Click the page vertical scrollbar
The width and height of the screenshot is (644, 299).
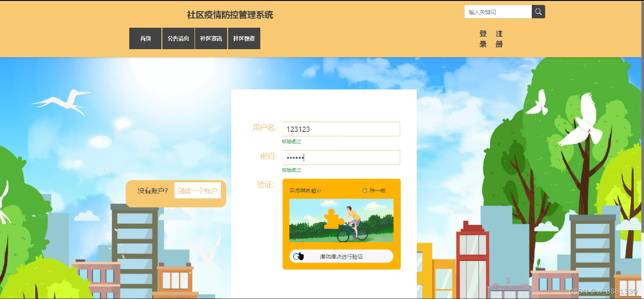[x=642, y=116]
